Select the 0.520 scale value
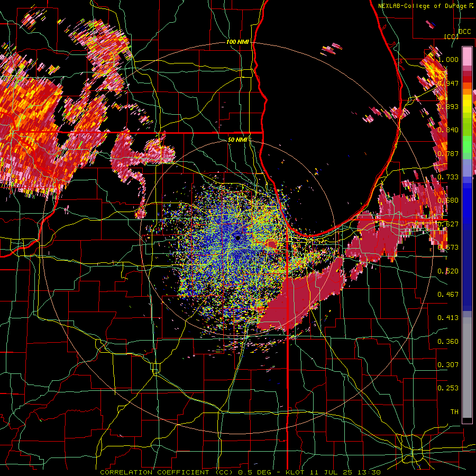 (x=448, y=271)
